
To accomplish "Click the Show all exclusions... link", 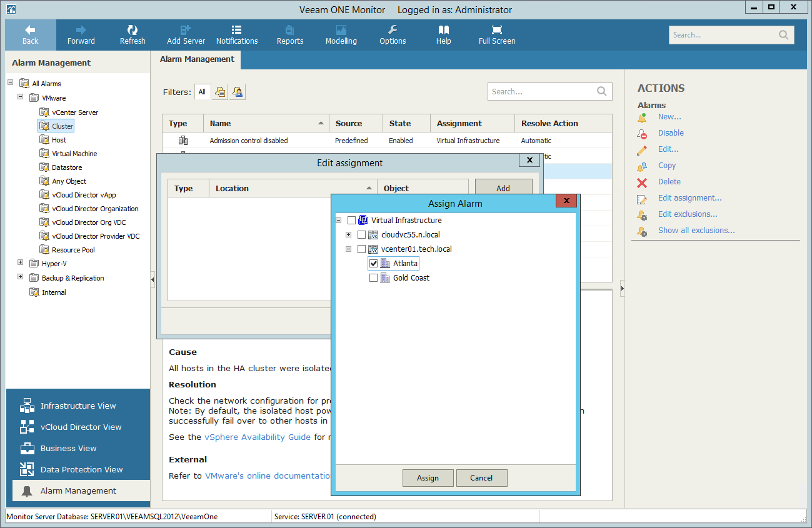I will coord(696,231).
